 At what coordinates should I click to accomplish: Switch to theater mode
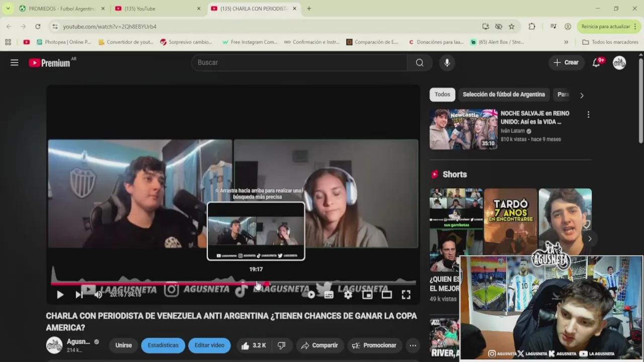(386, 295)
